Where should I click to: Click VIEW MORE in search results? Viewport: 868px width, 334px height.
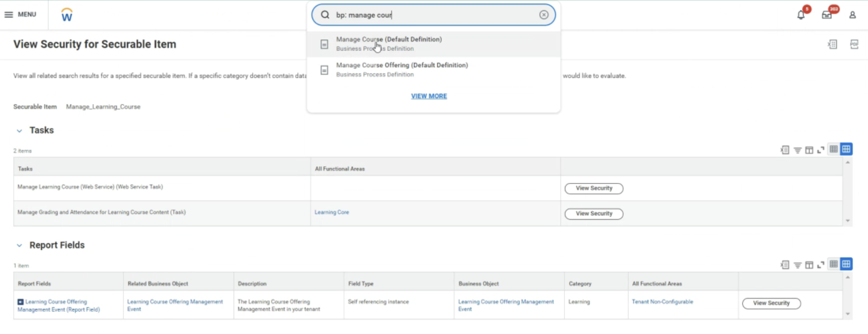(429, 96)
